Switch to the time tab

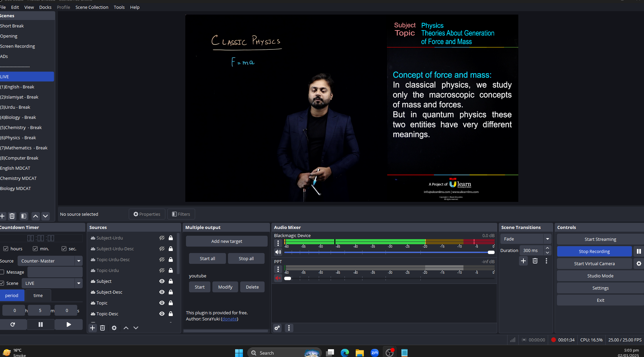(38, 295)
